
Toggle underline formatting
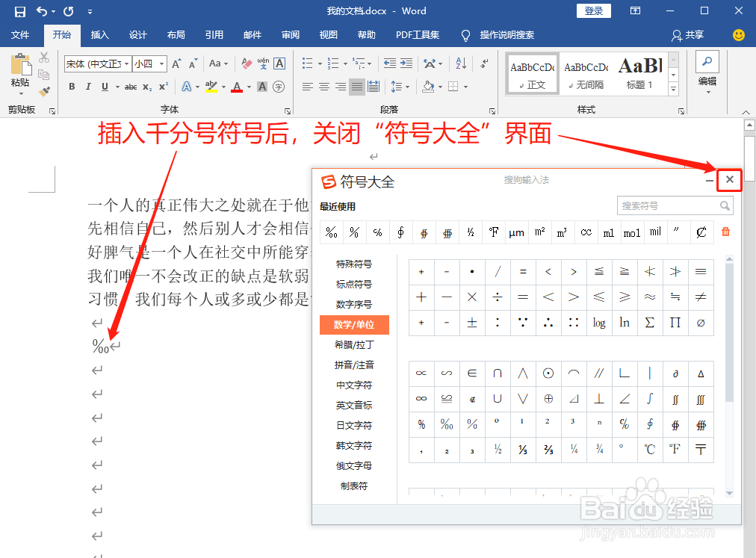coord(105,87)
